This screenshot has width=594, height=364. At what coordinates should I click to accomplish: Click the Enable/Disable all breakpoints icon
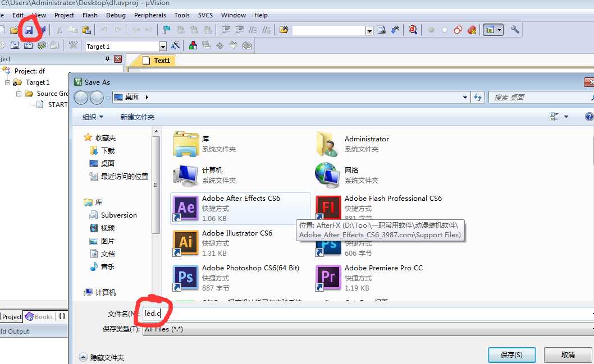pyautogui.click(x=458, y=30)
